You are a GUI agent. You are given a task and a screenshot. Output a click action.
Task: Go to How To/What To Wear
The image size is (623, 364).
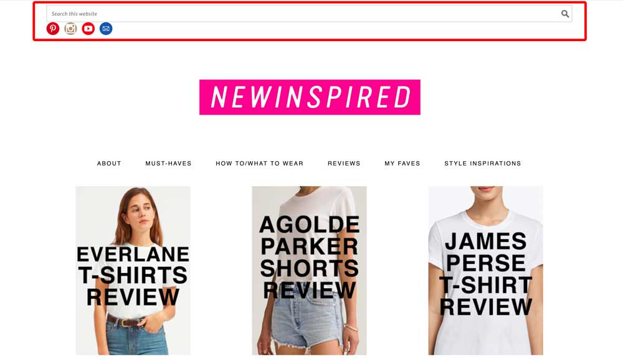coord(259,164)
